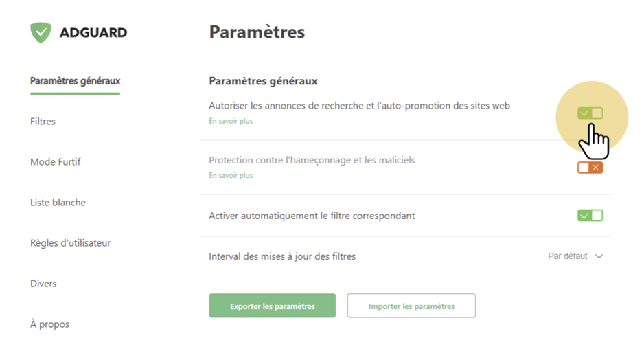This screenshot has width=644, height=351.
Task: Switch to the Divers section
Action: coord(43,284)
